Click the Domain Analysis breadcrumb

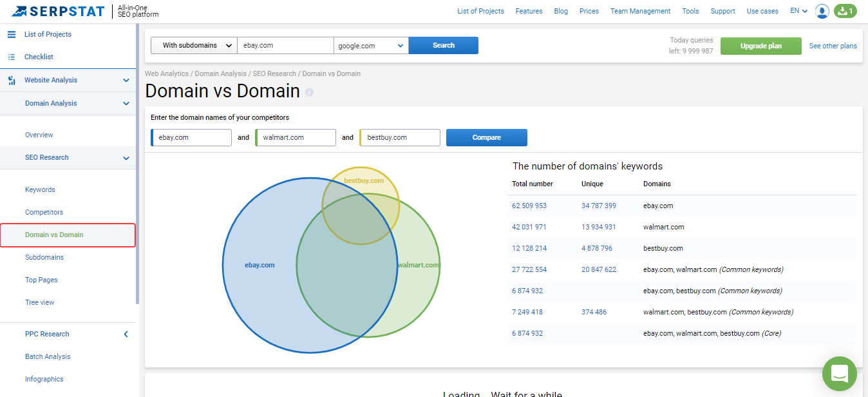(x=220, y=73)
